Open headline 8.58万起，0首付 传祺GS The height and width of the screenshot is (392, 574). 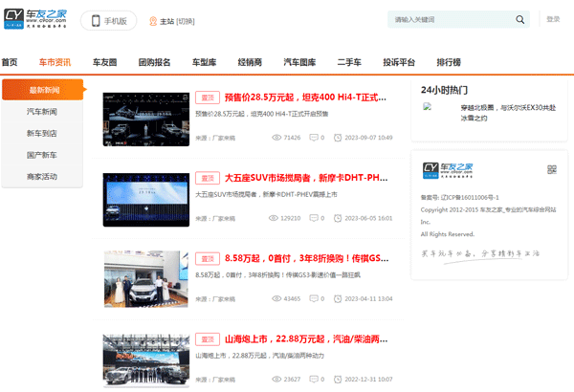click(x=307, y=258)
